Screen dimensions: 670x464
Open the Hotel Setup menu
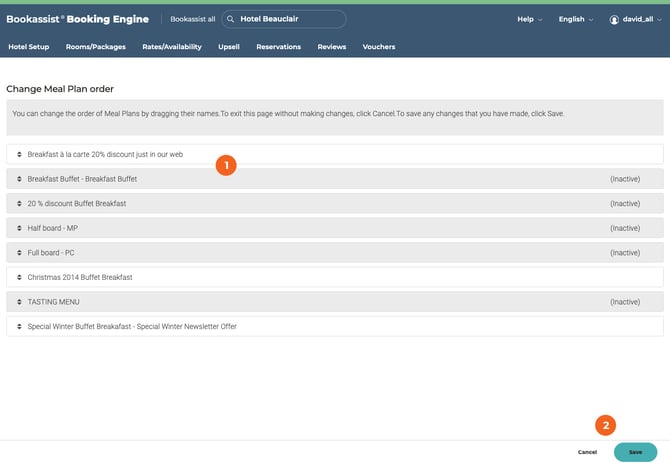pos(28,47)
